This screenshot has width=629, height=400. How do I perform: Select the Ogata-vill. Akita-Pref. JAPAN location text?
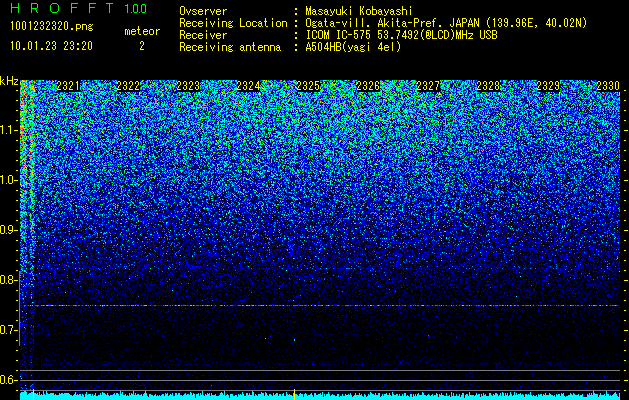(446, 23)
